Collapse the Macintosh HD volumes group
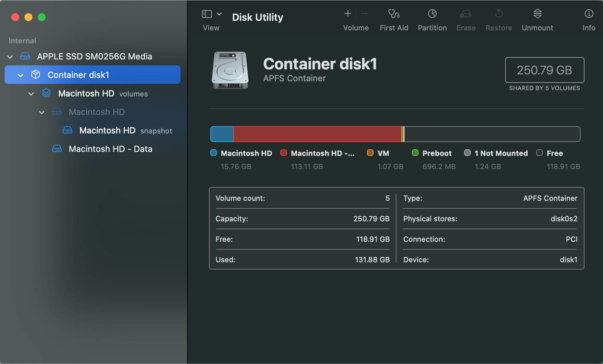 point(31,94)
